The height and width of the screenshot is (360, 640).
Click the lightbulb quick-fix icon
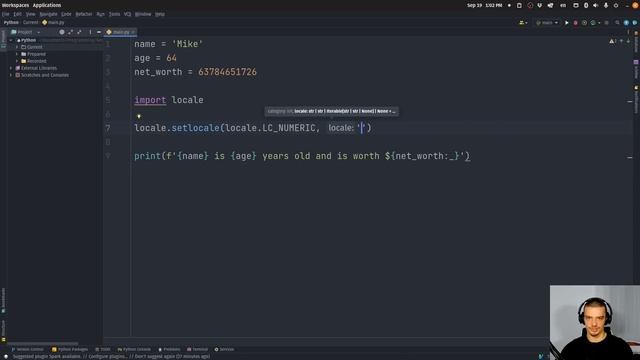coord(139,116)
